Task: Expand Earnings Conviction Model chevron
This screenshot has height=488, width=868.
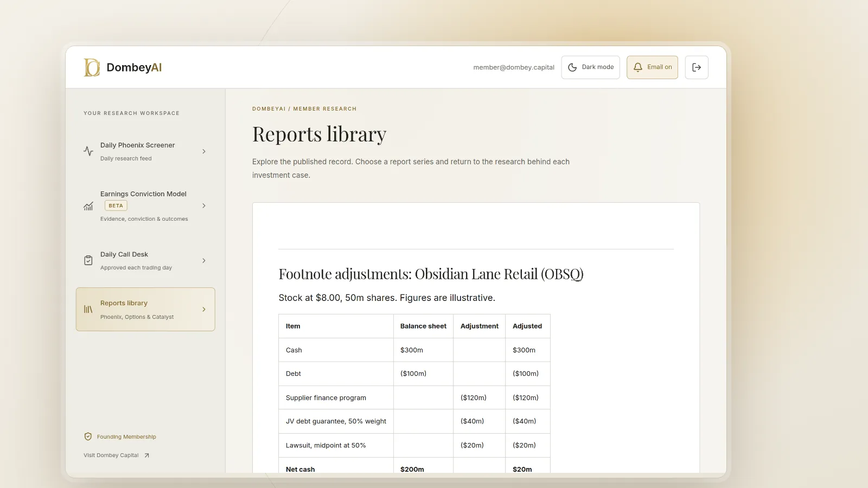Action: (x=204, y=206)
